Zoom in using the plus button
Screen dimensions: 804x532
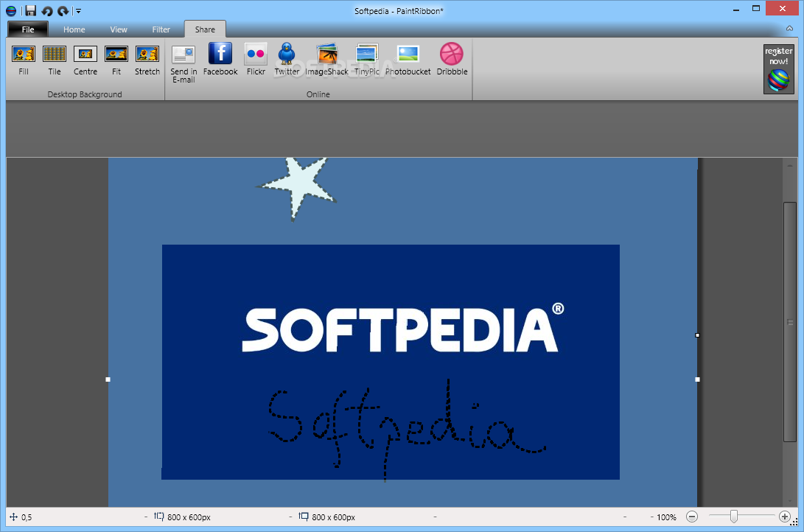(785, 517)
